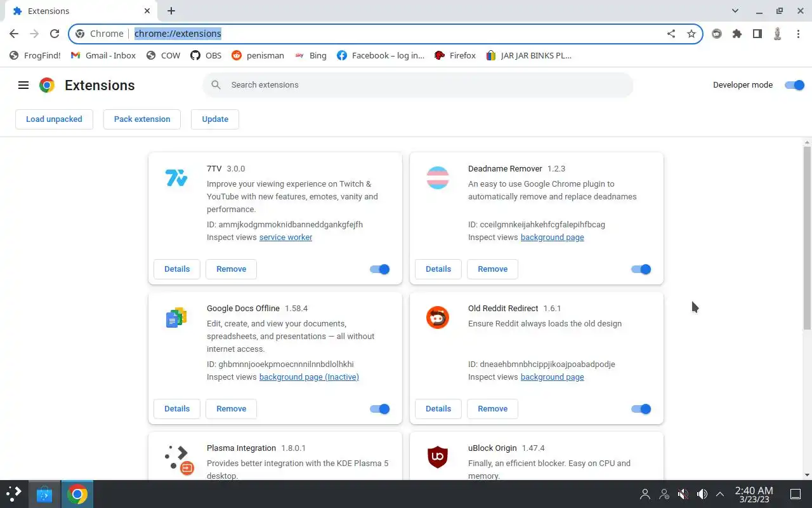Open the COW bookmark

(x=164, y=55)
